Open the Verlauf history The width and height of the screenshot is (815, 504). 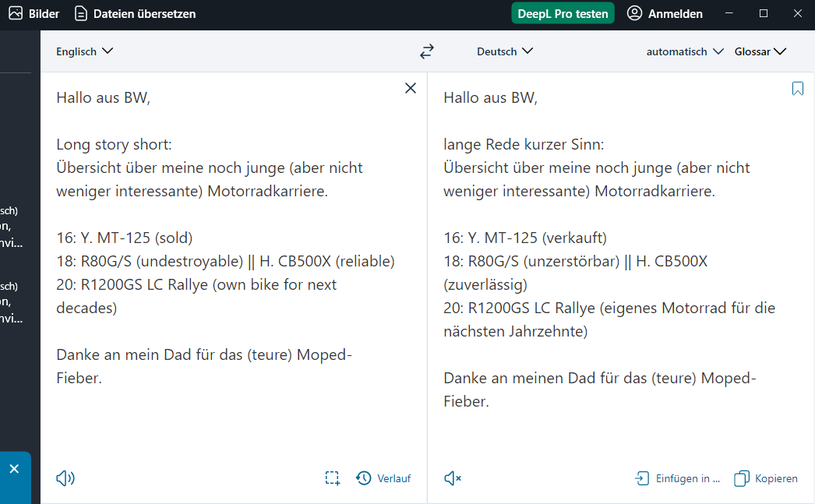pyautogui.click(x=383, y=478)
